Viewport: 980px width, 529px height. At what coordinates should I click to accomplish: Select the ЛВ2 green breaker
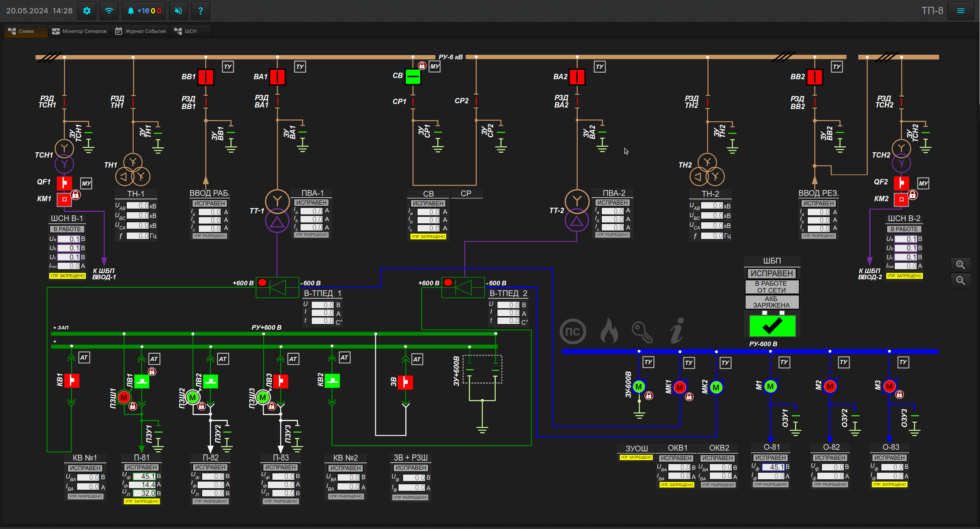pyautogui.click(x=211, y=381)
